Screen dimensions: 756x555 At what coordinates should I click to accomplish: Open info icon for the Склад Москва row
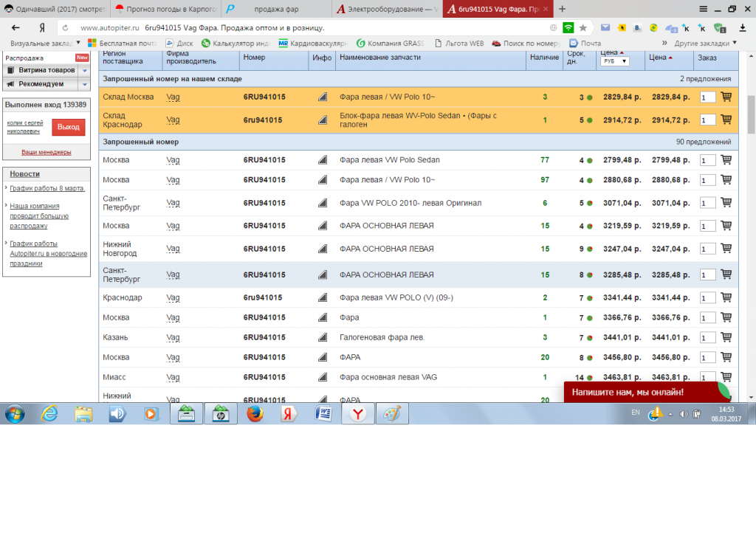[323, 97]
